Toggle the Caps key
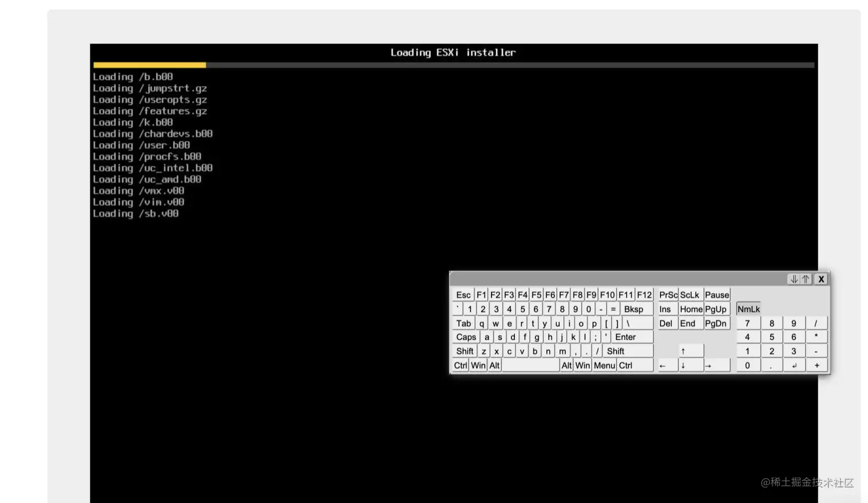The image size is (868, 503). (466, 337)
